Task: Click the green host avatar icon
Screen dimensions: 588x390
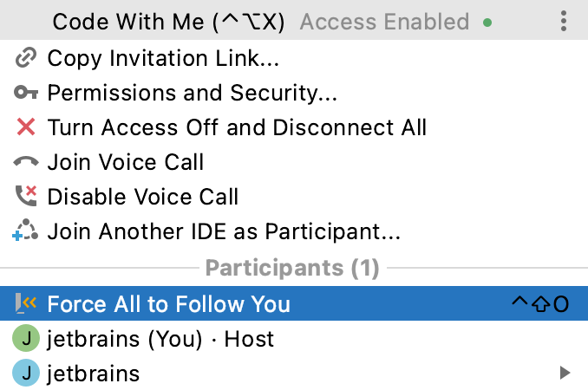Action: tap(26, 339)
